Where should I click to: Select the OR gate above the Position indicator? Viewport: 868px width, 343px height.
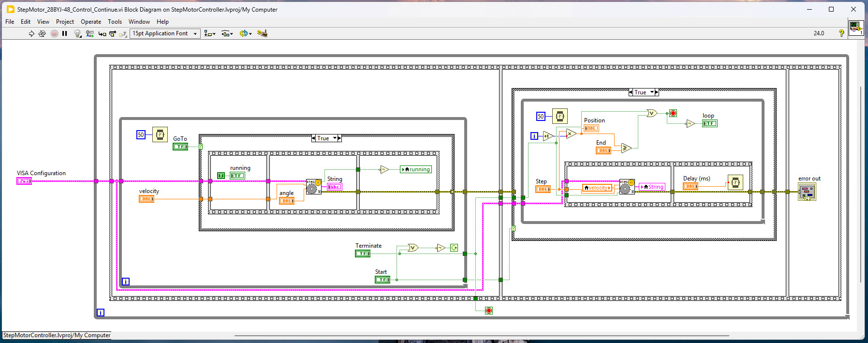point(652,113)
